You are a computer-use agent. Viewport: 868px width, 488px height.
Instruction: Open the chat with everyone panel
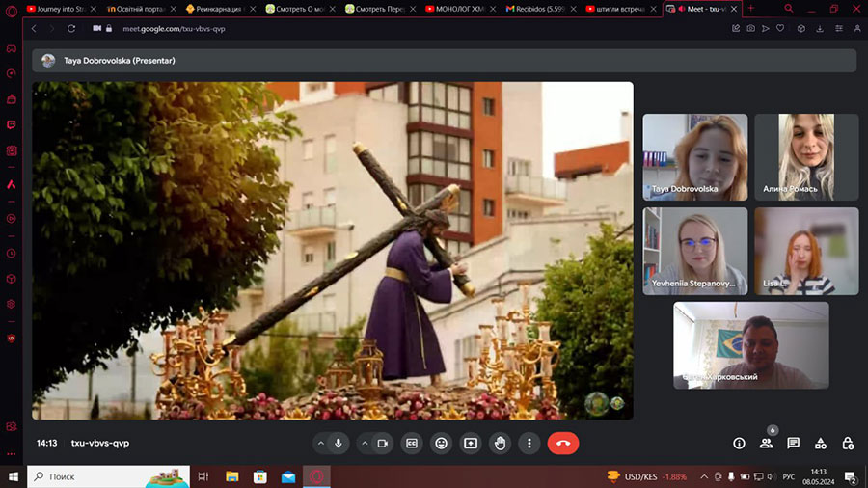(793, 444)
